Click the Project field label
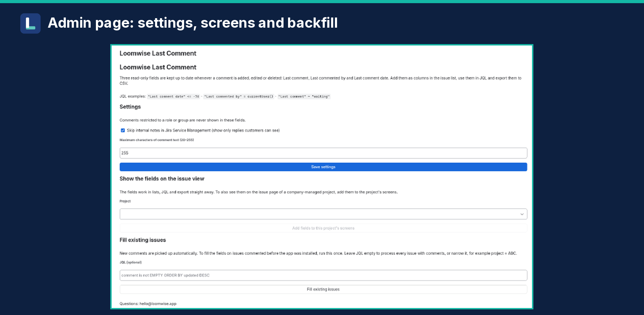Screen dimensions: 644x315 pos(125,201)
